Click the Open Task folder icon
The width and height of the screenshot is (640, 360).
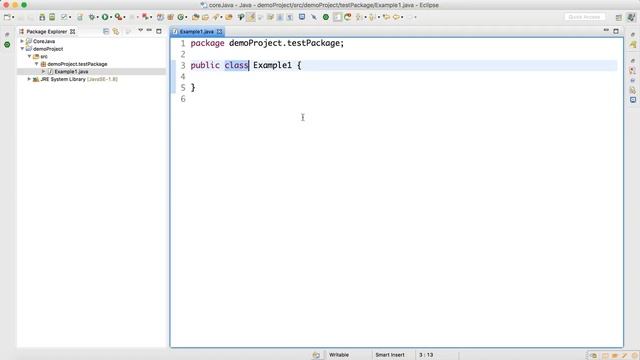click(205, 17)
